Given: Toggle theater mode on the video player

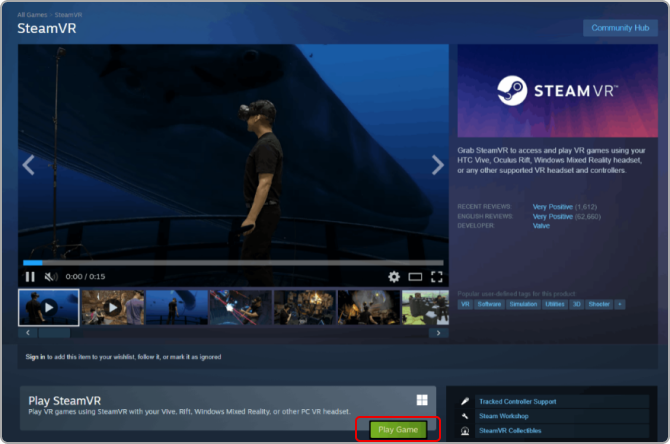Looking at the screenshot, I should (415, 277).
